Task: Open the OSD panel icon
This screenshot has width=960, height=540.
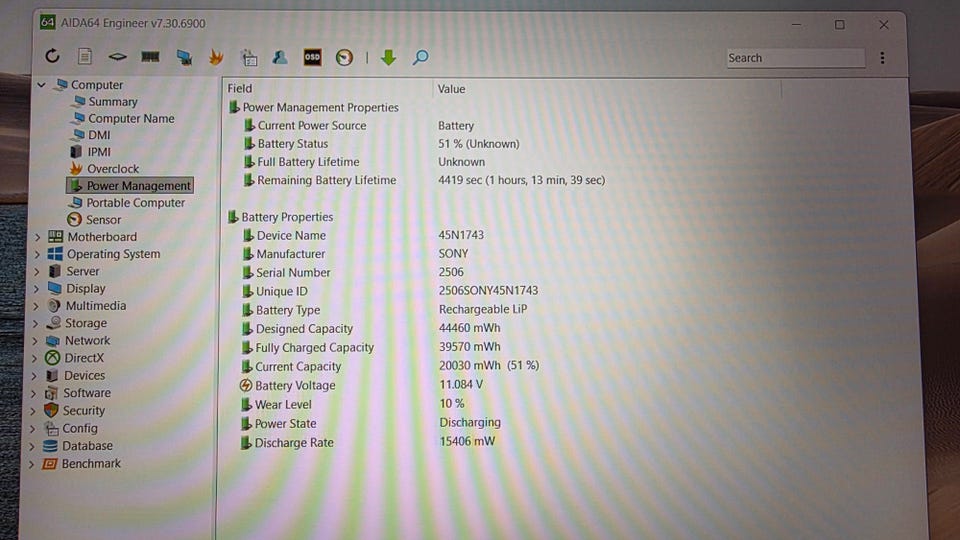Action: click(x=312, y=57)
